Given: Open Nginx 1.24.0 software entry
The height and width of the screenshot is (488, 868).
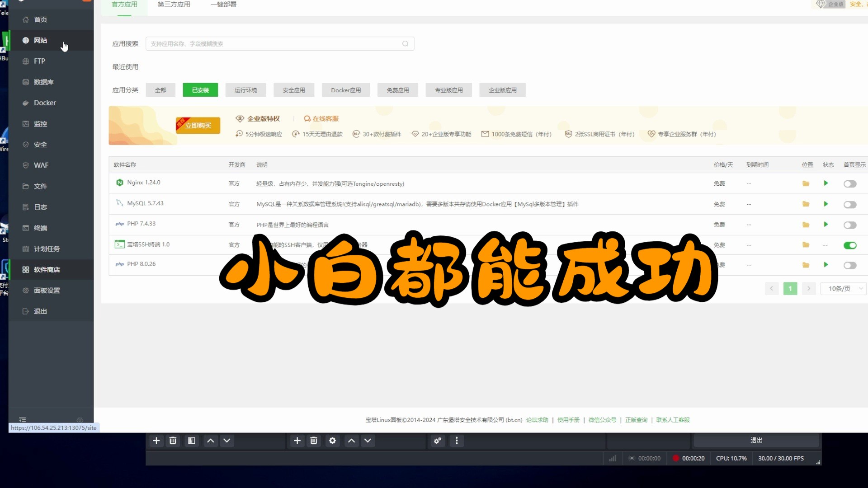Looking at the screenshot, I should point(143,183).
